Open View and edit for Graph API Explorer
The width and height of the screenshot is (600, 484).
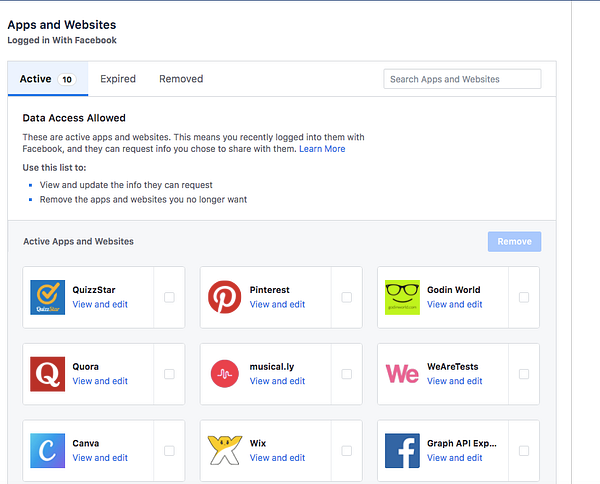click(455, 458)
